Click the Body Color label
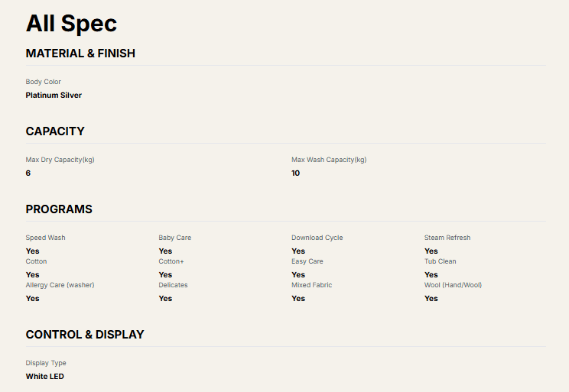The height and width of the screenshot is (392, 569). point(43,82)
